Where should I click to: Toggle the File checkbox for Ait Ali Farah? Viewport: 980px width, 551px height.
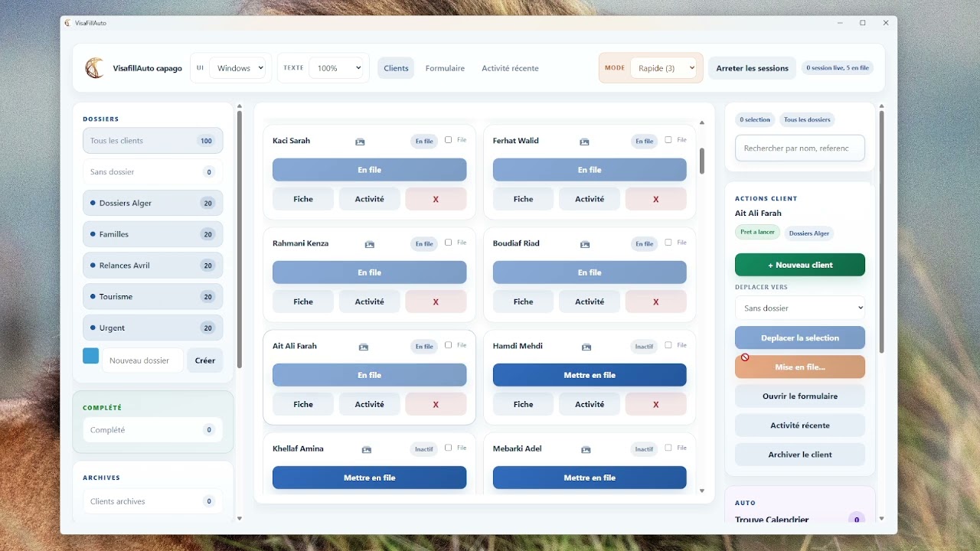(x=449, y=345)
